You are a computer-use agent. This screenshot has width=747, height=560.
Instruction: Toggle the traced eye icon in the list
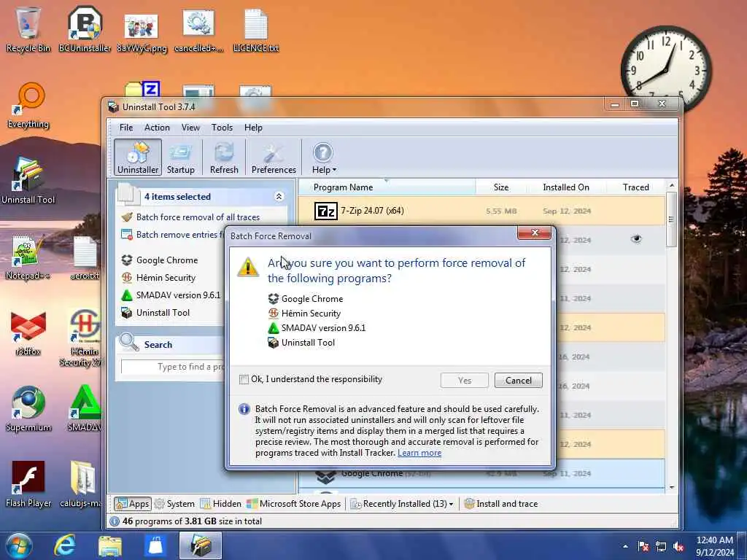click(636, 239)
